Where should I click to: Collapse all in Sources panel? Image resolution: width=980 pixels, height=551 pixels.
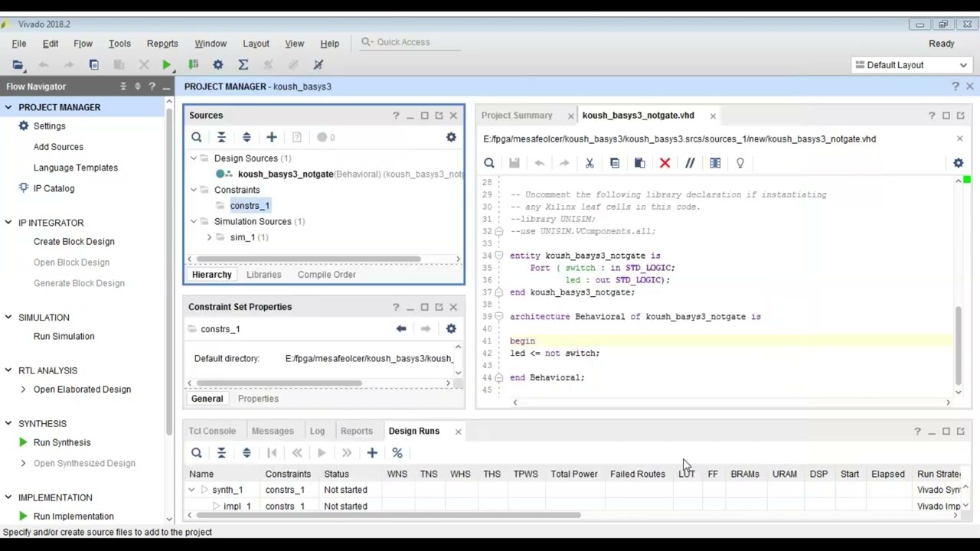221,137
